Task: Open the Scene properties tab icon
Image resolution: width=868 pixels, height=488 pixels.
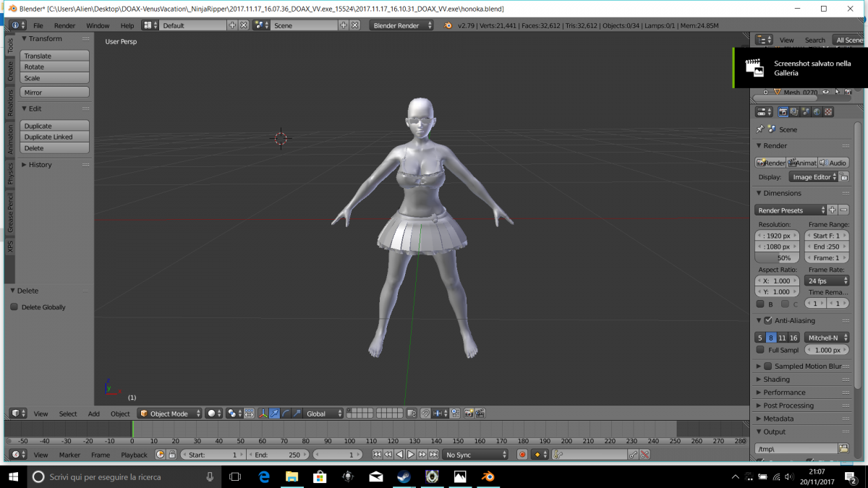Action: pyautogui.click(x=805, y=112)
